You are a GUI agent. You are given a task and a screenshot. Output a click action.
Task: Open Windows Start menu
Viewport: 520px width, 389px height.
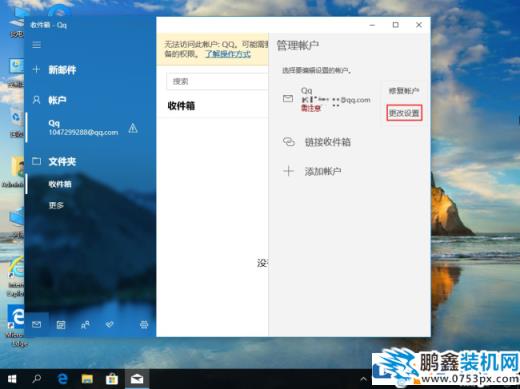(12, 379)
